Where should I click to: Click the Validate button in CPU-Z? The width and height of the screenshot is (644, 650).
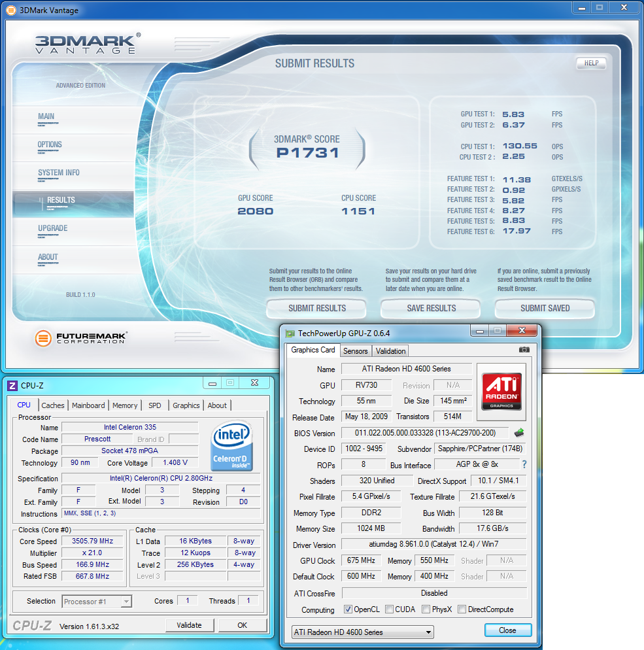[190, 625]
